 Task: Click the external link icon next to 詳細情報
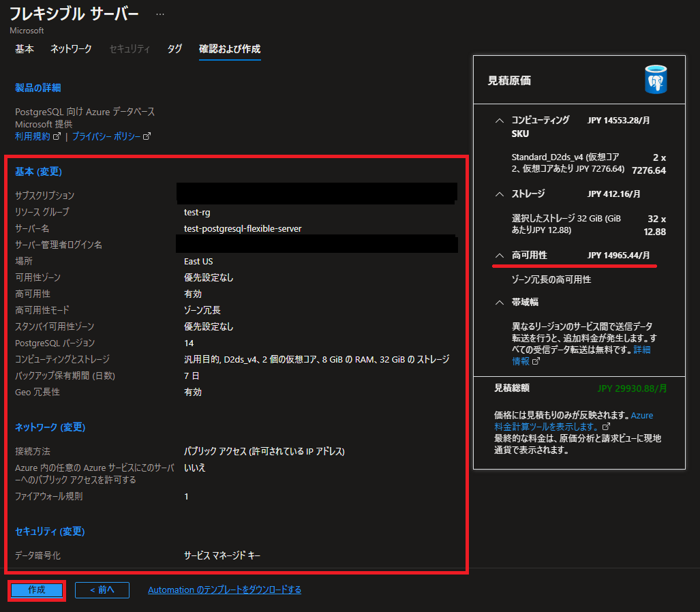coord(536,361)
